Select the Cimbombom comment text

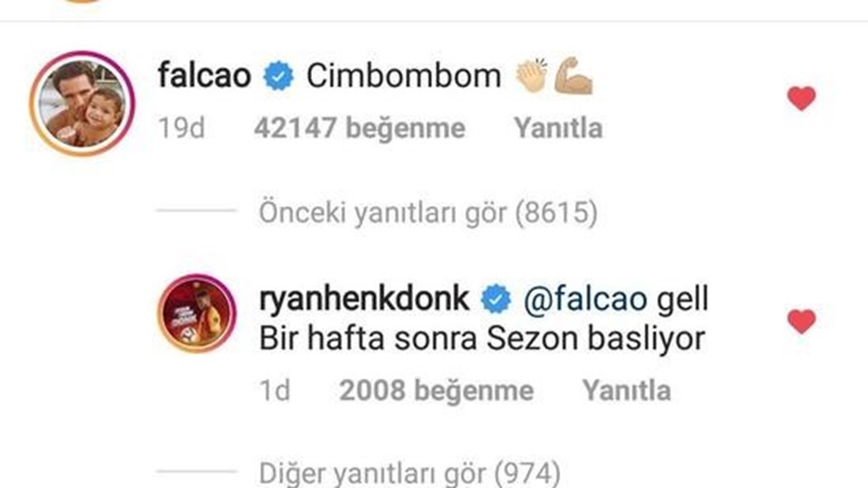coord(403,76)
